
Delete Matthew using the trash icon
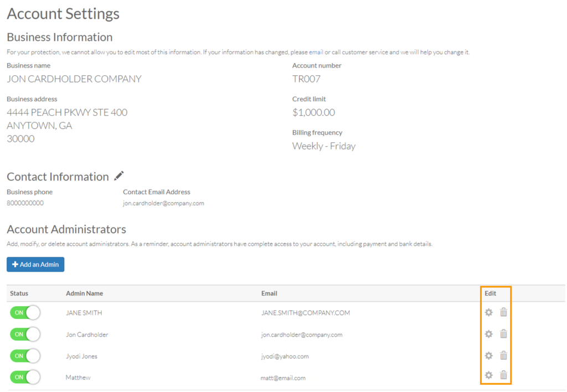click(x=503, y=375)
